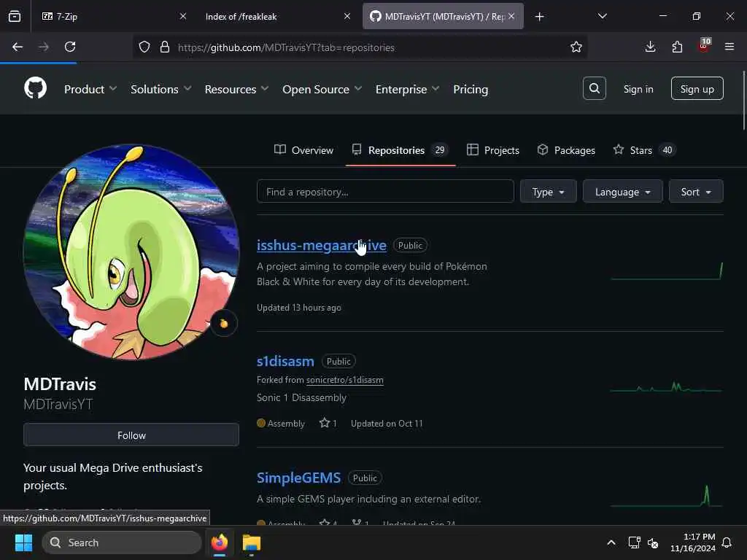Click the Firefox back arrow
The height and width of the screenshot is (560, 747).
(x=18, y=47)
